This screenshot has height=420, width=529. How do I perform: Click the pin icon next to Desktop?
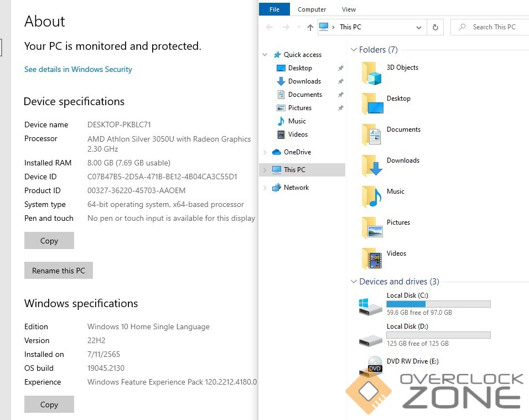point(341,68)
